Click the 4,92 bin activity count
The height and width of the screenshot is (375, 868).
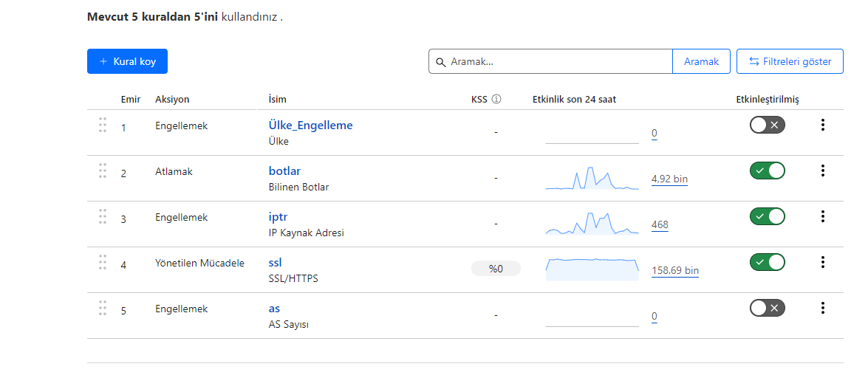670,179
